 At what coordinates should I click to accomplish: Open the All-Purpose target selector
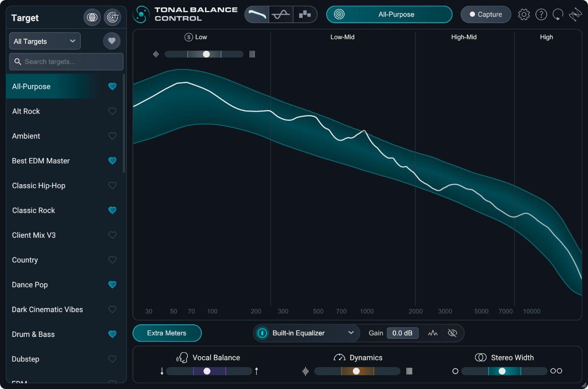coord(389,14)
